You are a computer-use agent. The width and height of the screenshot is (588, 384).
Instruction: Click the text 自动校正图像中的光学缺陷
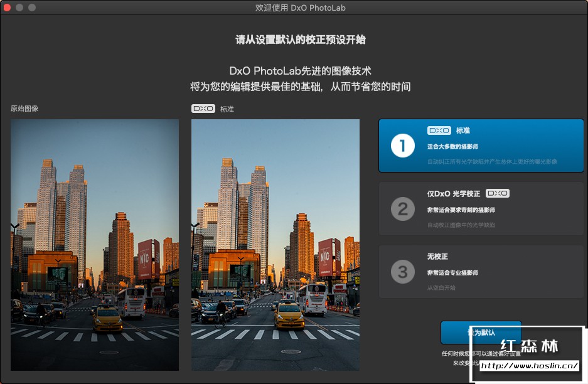[461, 225]
